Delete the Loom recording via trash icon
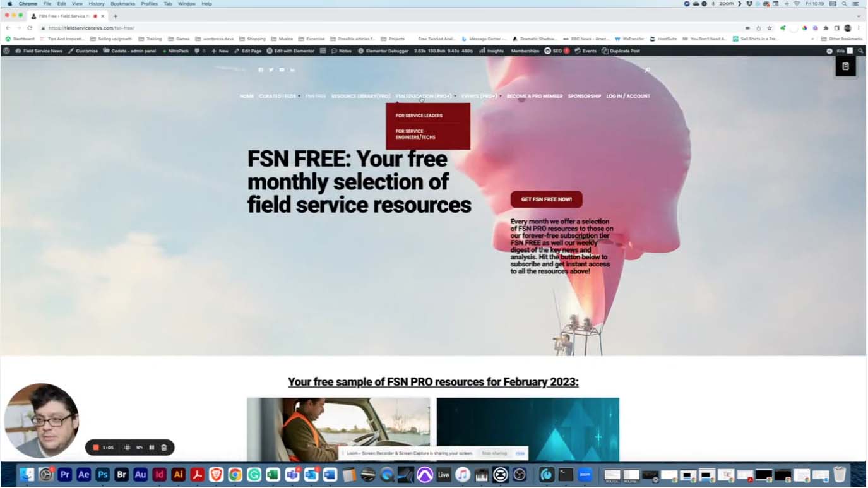Image resolution: width=868 pixels, height=488 pixels. point(164,448)
